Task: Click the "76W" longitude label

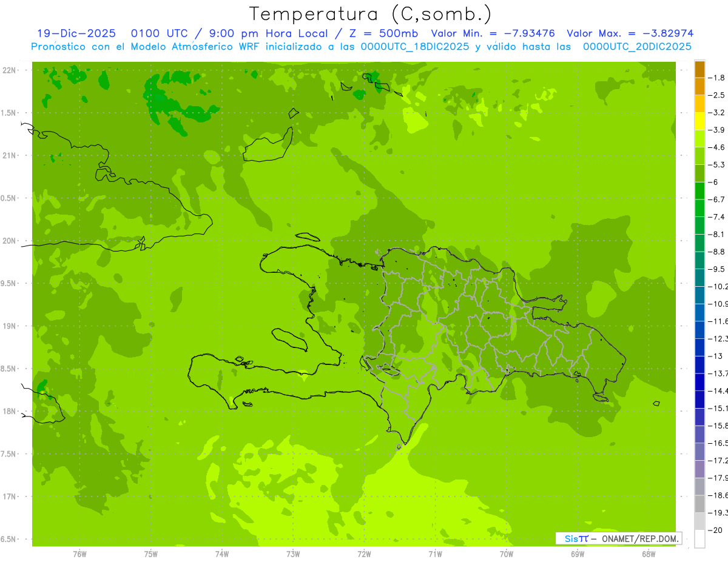Action: click(x=79, y=554)
